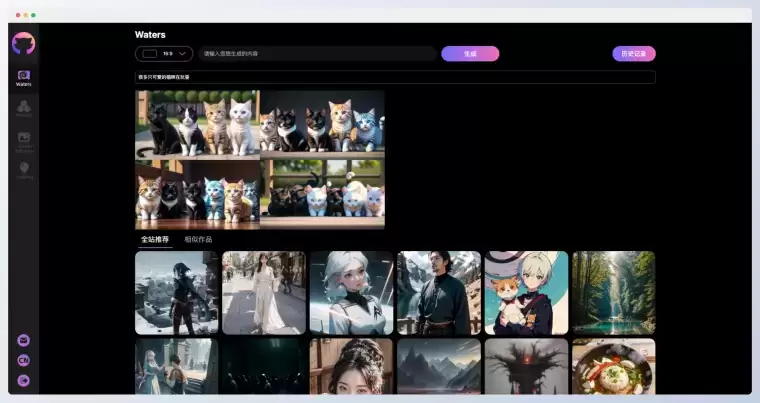Open the fantasy couple in city thumbnail
The height and width of the screenshot is (403, 760).
[x=177, y=367]
